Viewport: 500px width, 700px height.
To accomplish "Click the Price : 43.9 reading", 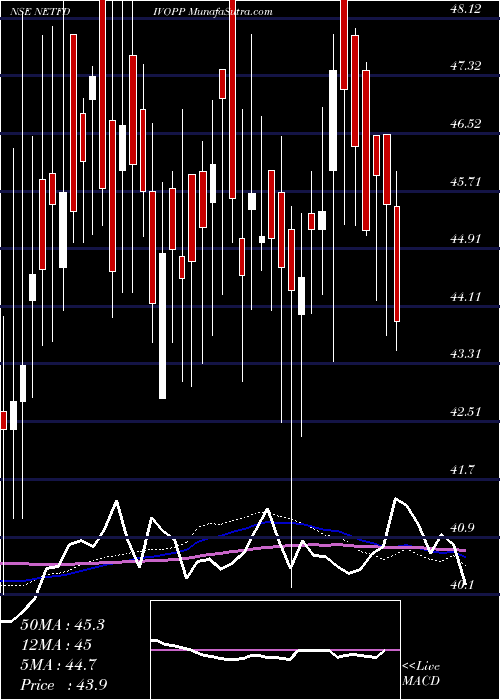I will (64, 685).
